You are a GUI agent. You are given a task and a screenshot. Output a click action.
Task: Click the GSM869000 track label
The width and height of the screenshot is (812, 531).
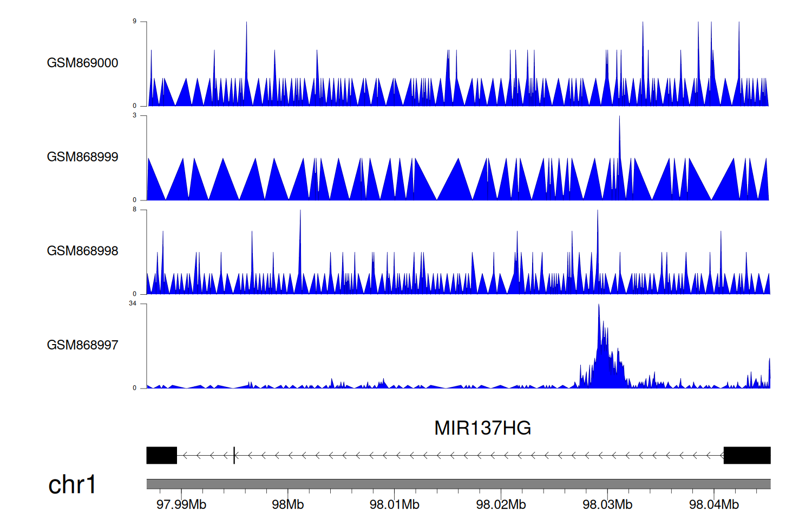coord(82,63)
